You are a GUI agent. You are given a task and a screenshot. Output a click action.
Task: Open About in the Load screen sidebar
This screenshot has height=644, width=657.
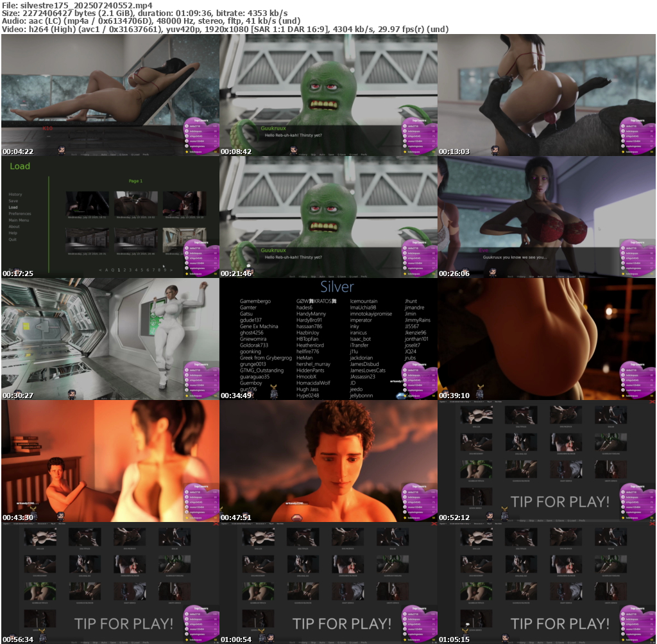click(14, 227)
